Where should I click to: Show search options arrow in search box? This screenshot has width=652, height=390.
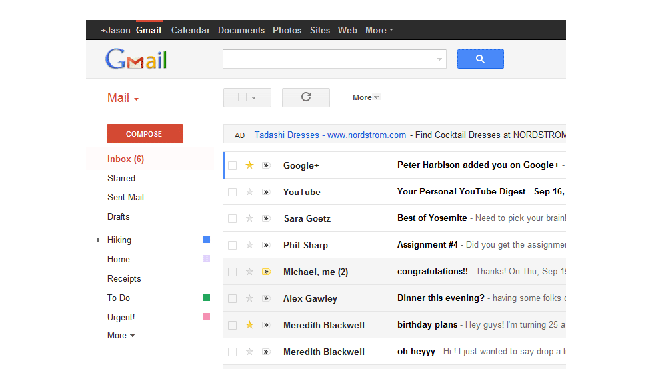pyautogui.click(x=439, y=59)
